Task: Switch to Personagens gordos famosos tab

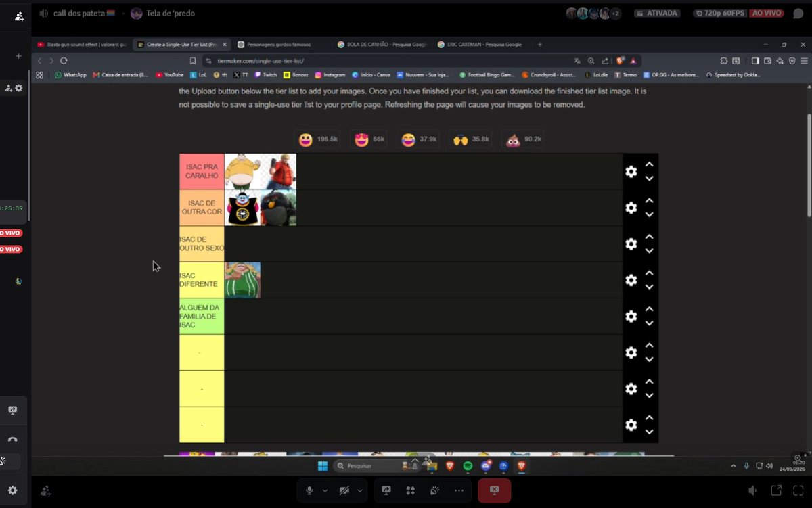Action: click(x=277, y=45)
